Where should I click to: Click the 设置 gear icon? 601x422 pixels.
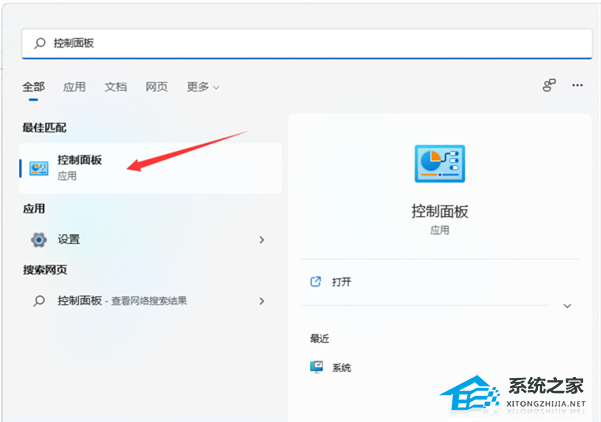tap(39, 240)
